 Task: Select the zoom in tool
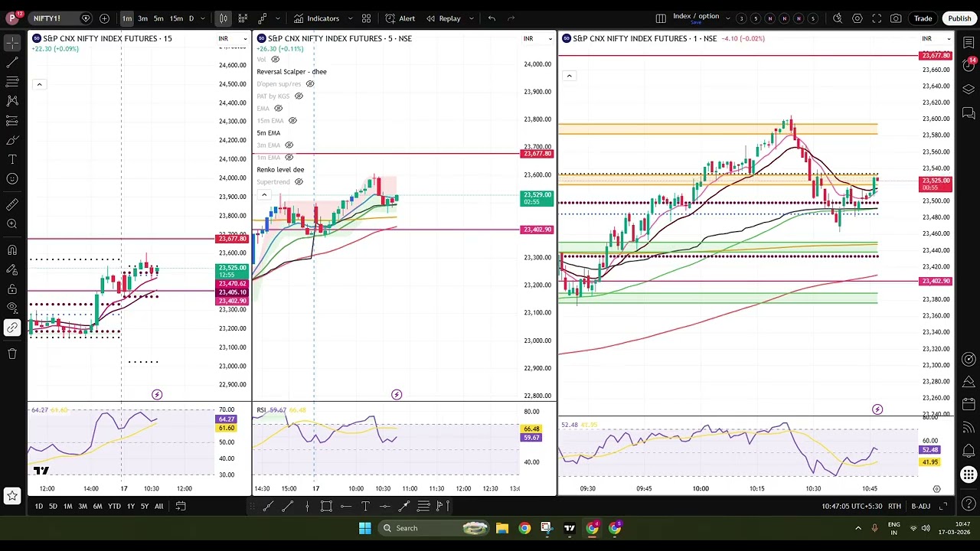pyautogui.click(x=12, y=224)
